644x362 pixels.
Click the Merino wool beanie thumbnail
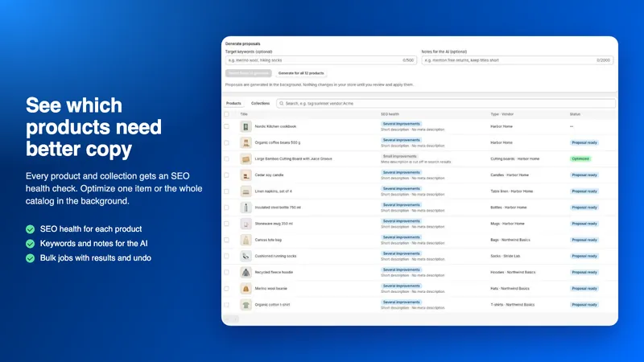point(246,289)
